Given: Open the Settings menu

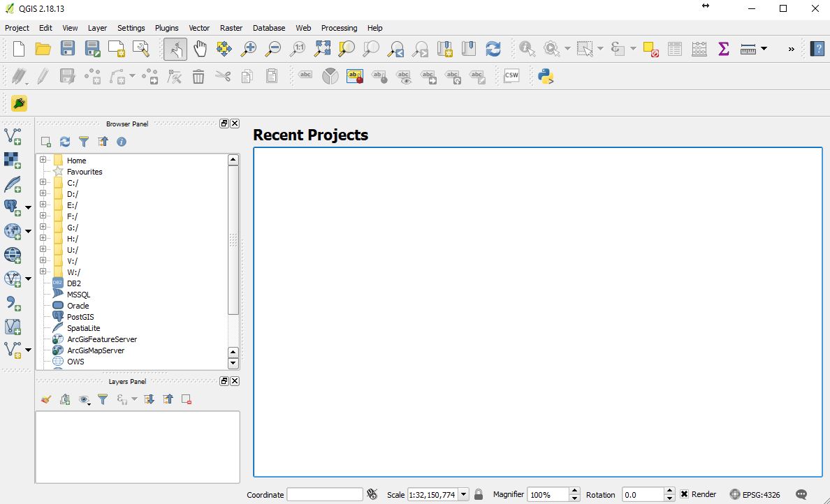Looking at the screenshot, I should [x=131, y=28].
